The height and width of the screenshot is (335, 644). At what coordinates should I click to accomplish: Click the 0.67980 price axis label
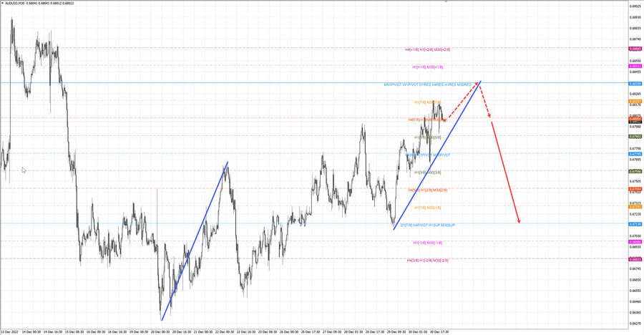[635, 127]
